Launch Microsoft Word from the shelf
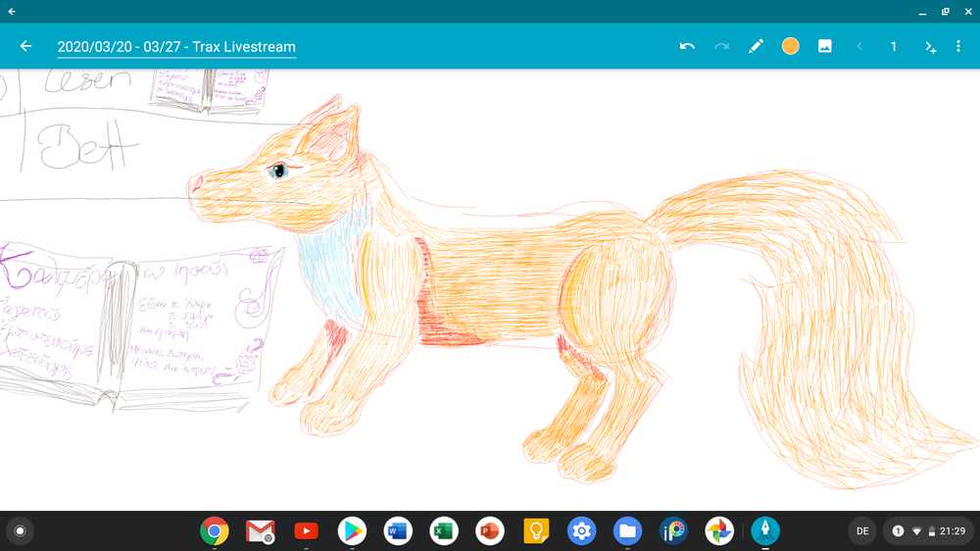The image size is (980, 551). (398, 531)
